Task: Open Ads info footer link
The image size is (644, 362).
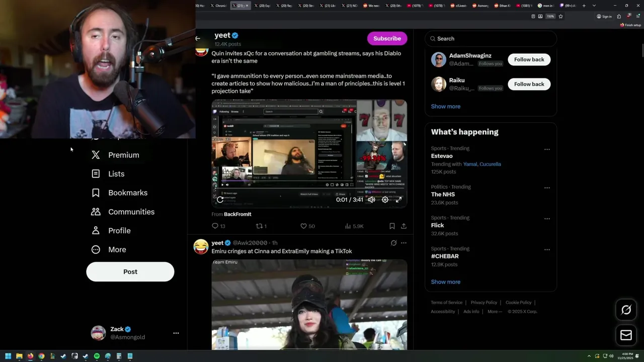Action: 471,312
